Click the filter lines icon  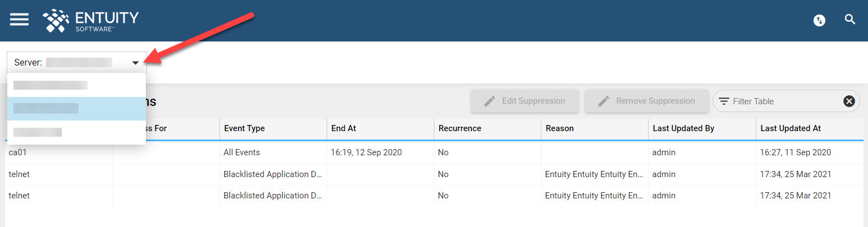click(724, 101)
